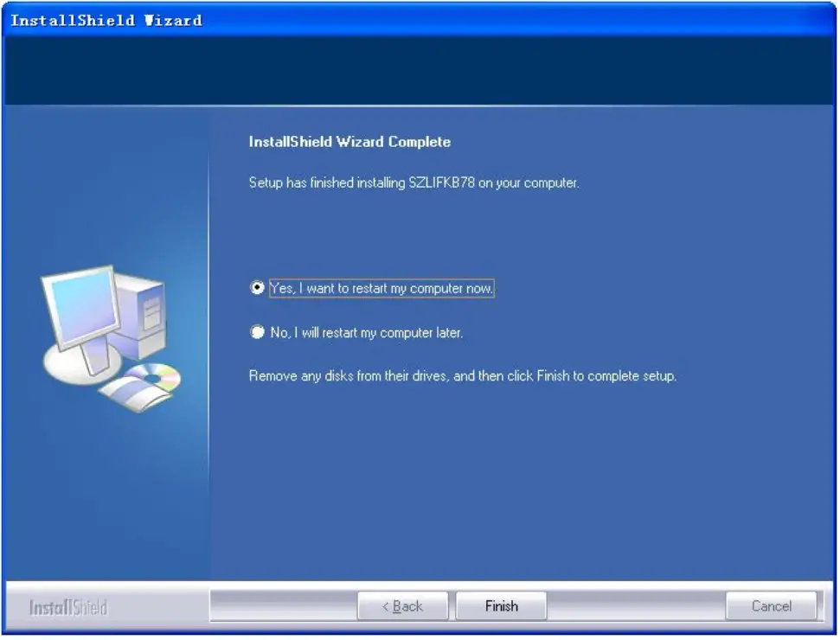This screenshot has height=640, width=840.
Task: Click the InstallShield Wizard title bar
Action: tap(420, 21)
